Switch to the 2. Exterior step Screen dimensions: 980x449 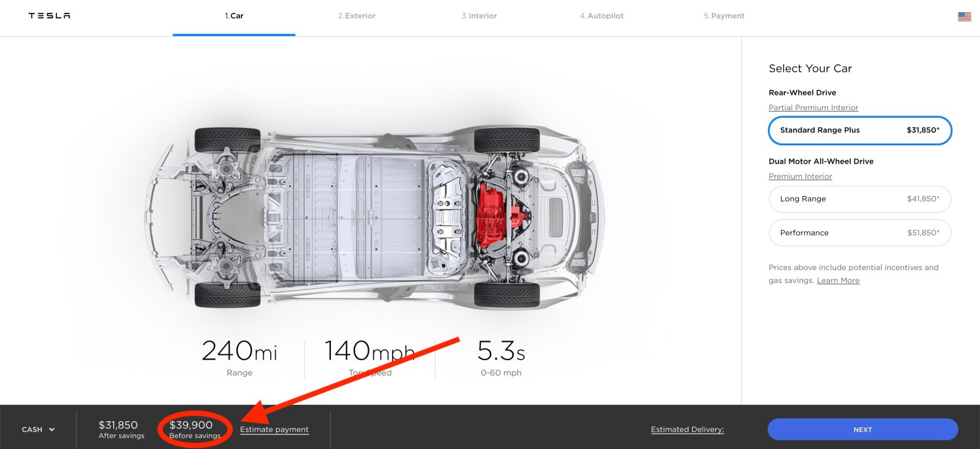tap(356, 16)
